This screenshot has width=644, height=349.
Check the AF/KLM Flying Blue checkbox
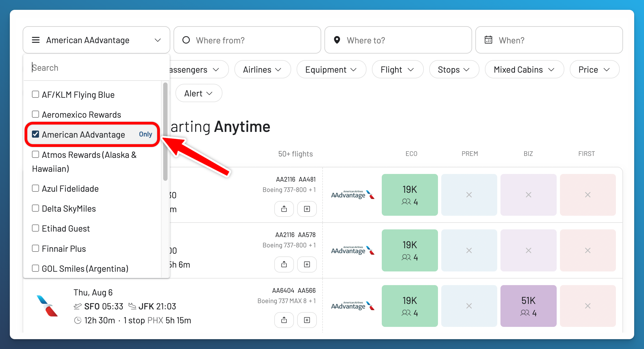pyautogui.click(x=35, y=94)
